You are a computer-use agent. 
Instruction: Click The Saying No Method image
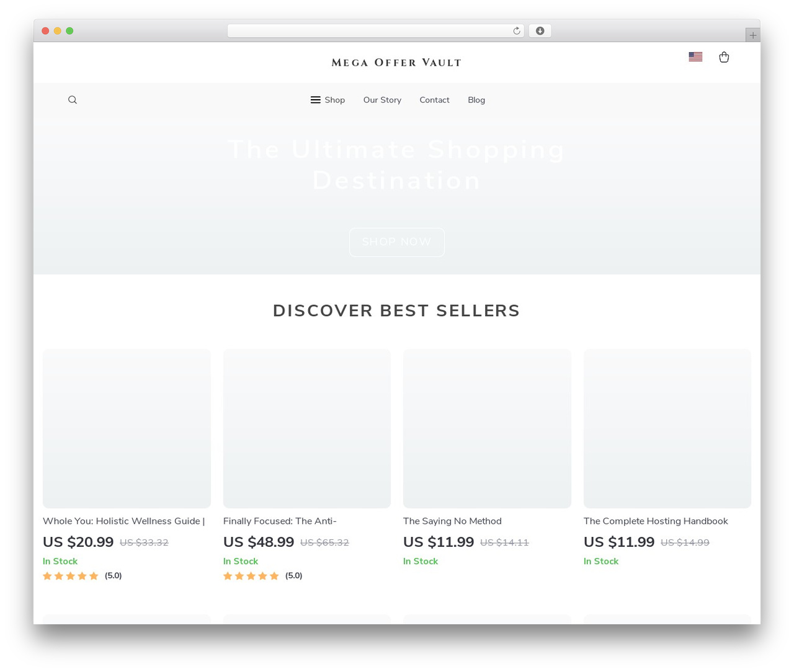click(x=487, y=428)
